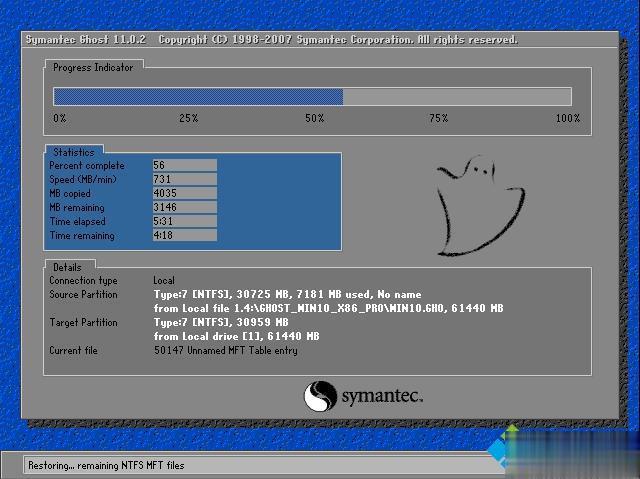
Task: Click the Statistics panel heading
Action: point(74,152)
